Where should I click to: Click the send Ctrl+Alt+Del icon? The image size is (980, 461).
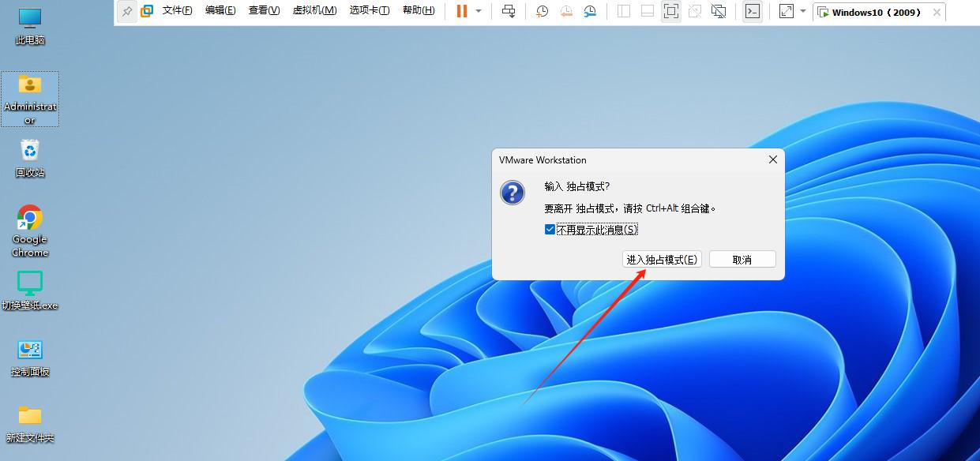pos(509,11)
